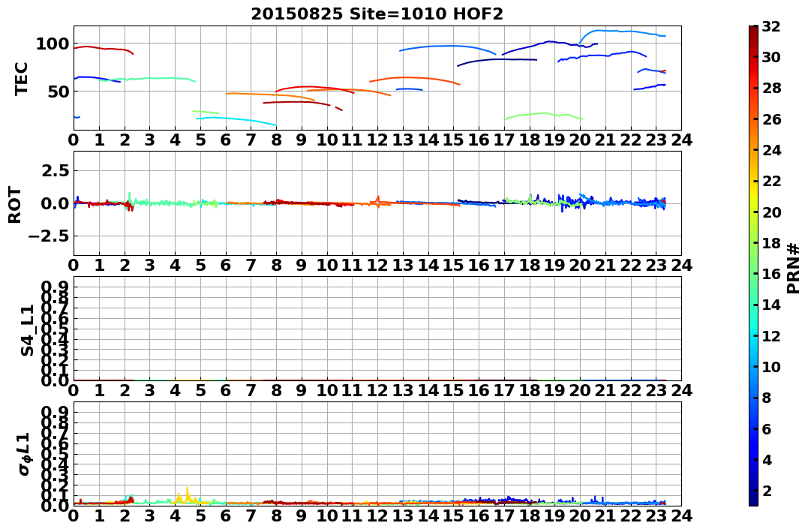
Task: Click hour "3" tick under the S4_L1 panel
Action: click(149, 391)
